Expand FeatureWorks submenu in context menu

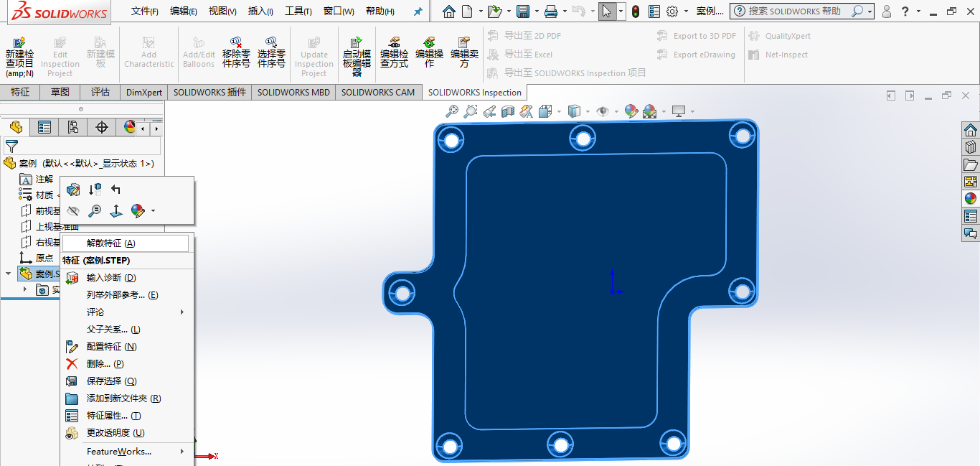point(182,452)
